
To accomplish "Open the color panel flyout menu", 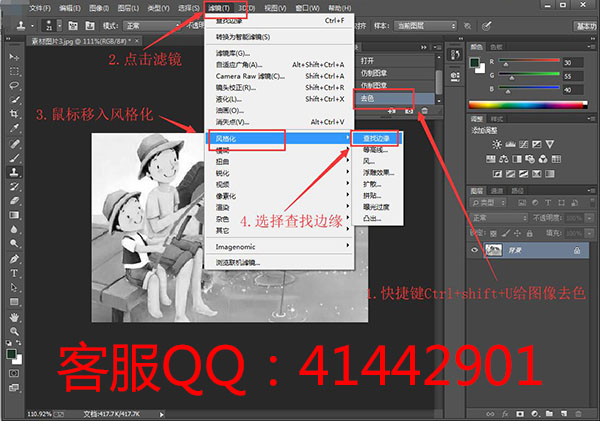I will pos(592,47).
